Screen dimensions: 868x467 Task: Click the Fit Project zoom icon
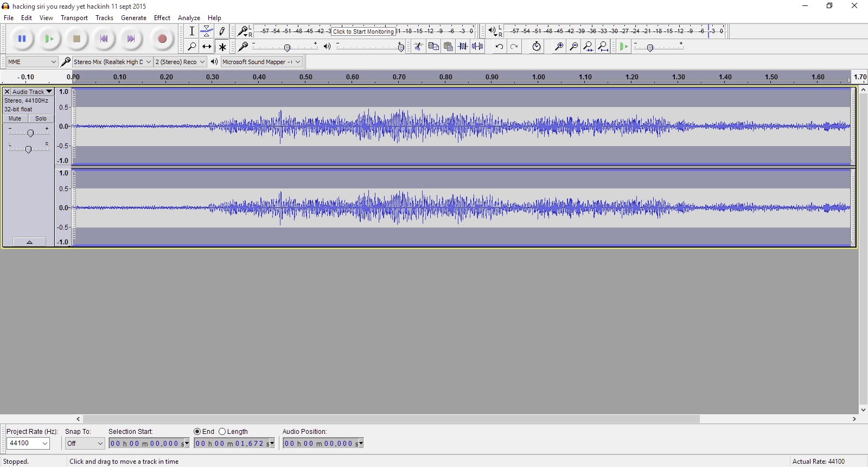tap(603, 47)
